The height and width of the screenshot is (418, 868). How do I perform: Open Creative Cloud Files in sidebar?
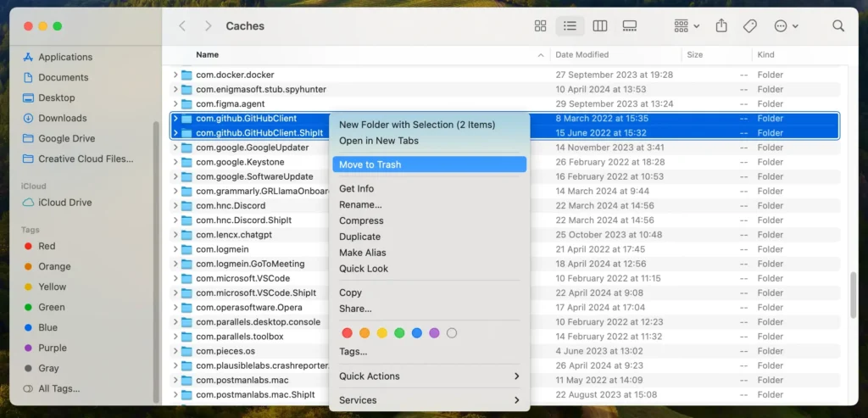[x=86, y=159]
